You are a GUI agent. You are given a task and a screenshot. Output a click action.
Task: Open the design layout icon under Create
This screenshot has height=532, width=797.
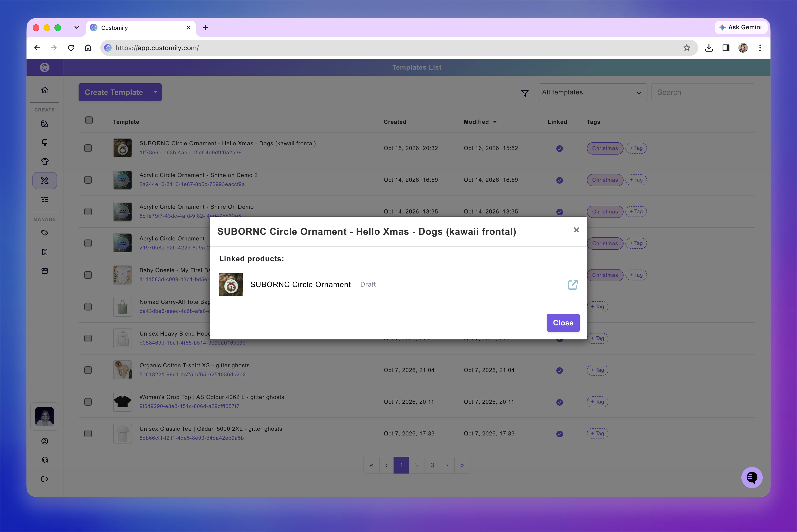click(x=44, y=124)
